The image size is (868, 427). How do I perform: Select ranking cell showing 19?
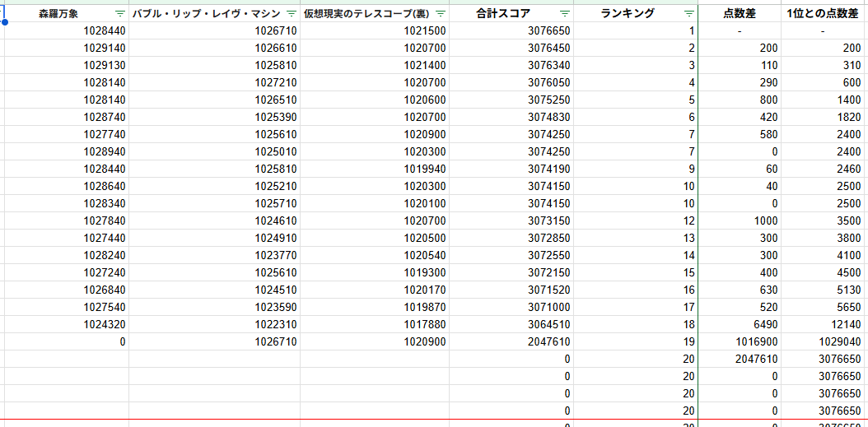click(x=636, y=341)
